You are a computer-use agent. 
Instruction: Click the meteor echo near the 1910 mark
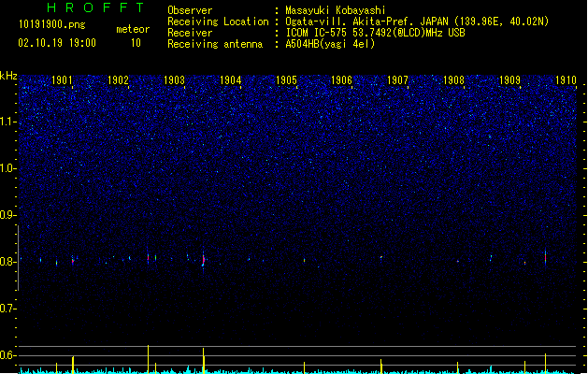click(546, 258)
